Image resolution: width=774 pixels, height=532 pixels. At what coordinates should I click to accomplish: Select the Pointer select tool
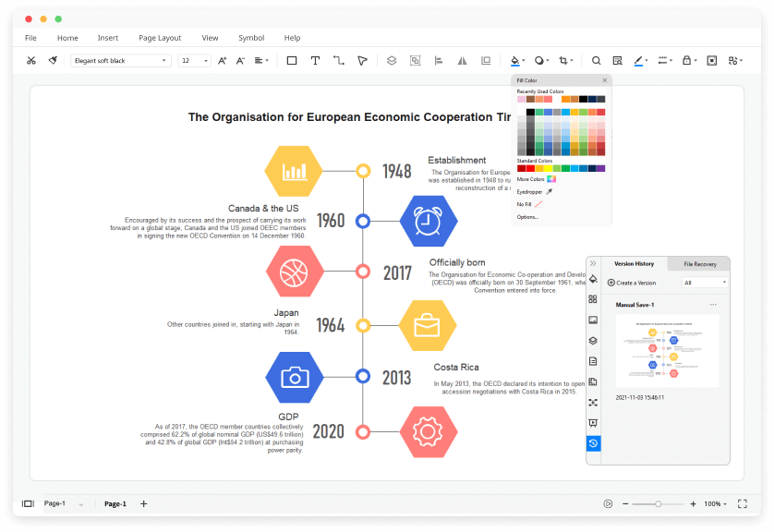[362, 60]
